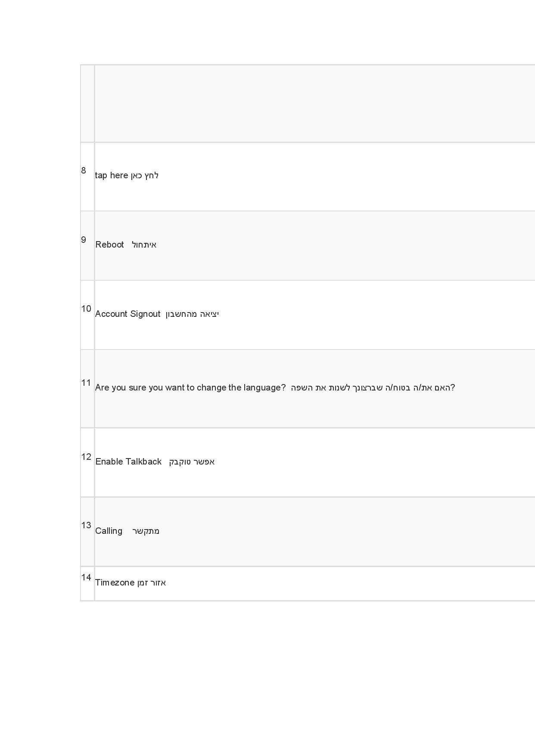The image size is (535, 756).
Task: Select the 'Enable Talkback' text
Action: [x=128, y=462]
